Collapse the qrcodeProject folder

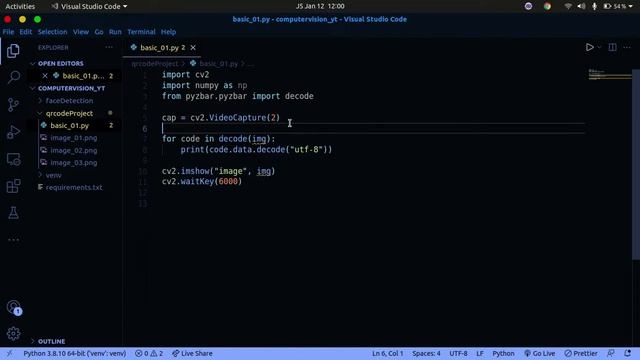[69, 113]
